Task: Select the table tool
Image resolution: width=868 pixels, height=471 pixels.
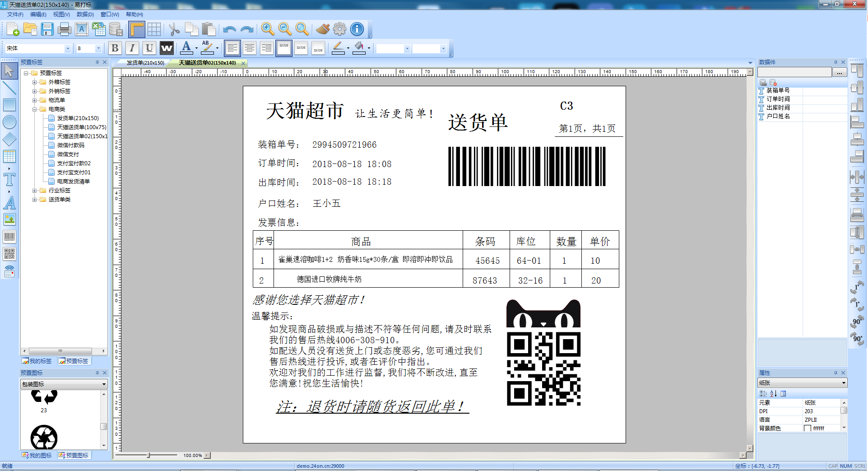Action: (x=9, y=156)
